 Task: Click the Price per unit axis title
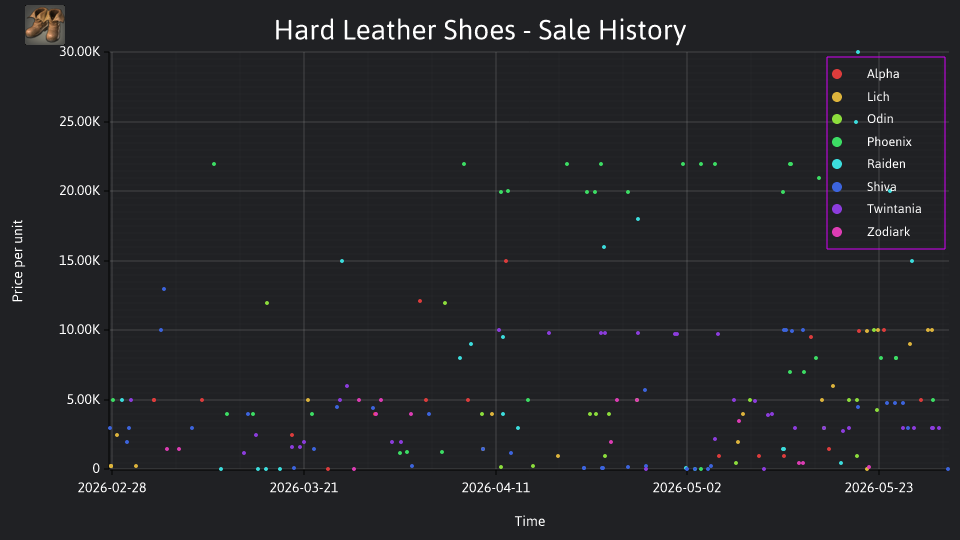(18, 261)
